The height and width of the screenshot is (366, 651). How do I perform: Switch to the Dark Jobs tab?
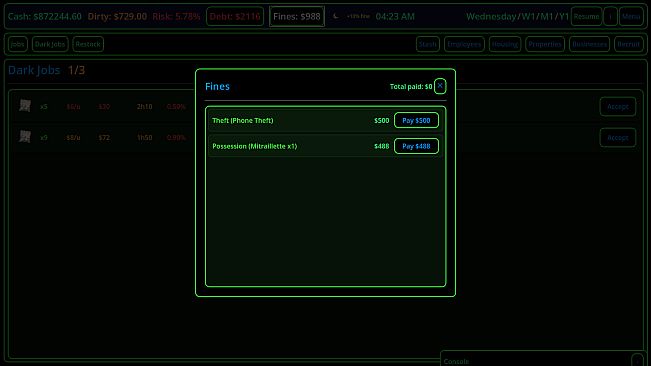[50, 44]
